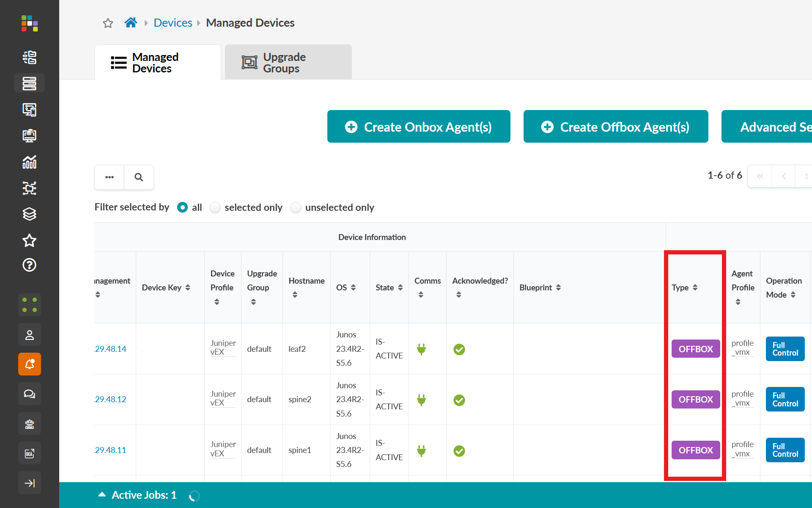Click the favorite star icon in breadcrumb
The width and height of the screenshot is (812, 508).
pyautogui.click(x=108, y=23)
